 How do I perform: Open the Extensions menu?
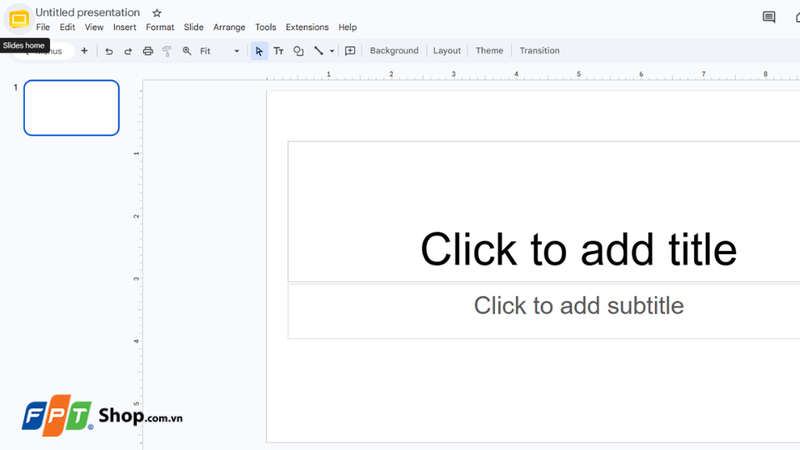click(307, 27)
